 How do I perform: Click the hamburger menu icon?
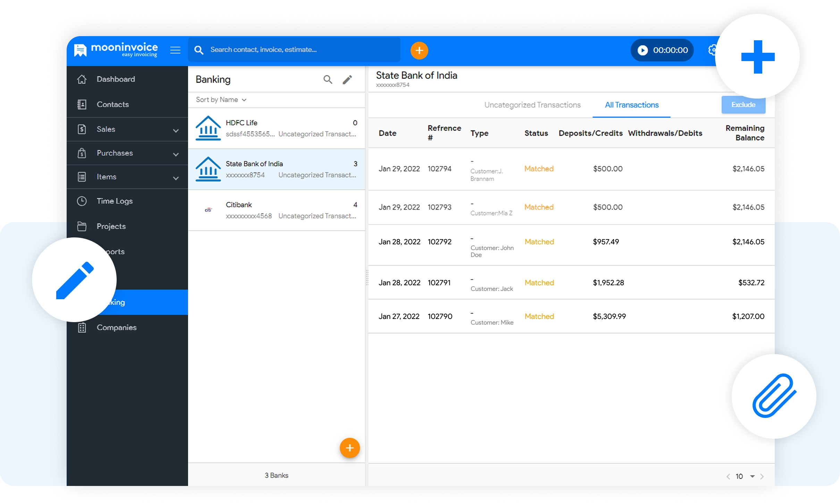click(175, 50)
